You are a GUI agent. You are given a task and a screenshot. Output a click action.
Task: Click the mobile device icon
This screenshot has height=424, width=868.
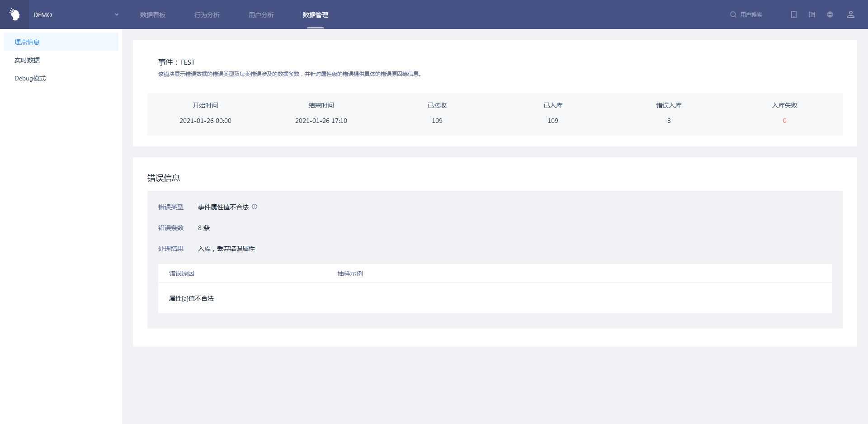point(793,14)
